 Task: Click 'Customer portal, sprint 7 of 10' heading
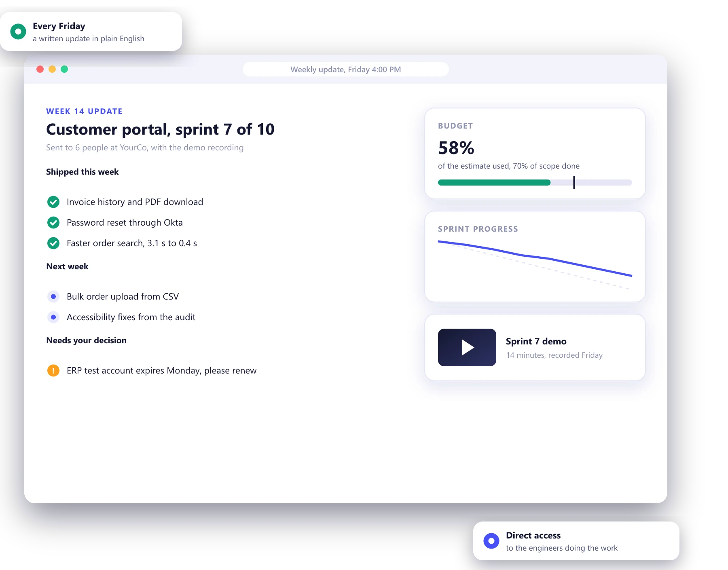160,129
